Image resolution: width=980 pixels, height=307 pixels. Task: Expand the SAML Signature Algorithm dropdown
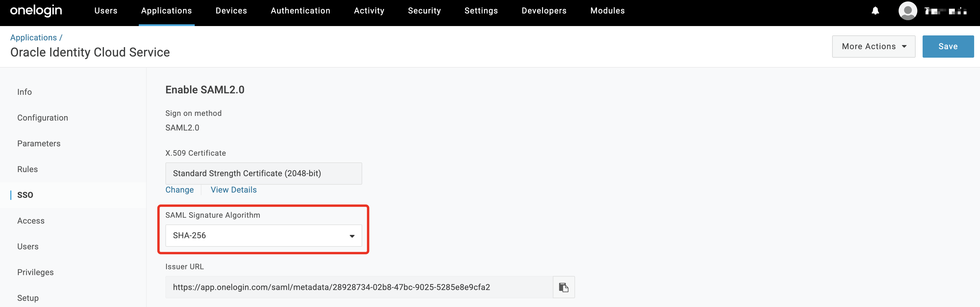tap(264, 236)
